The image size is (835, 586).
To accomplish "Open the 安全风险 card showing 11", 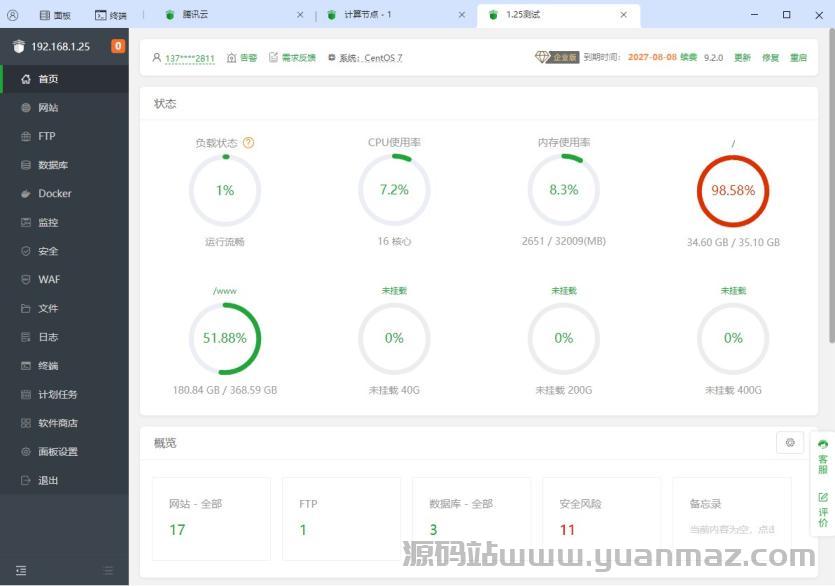I will click(x=602, y=519).
